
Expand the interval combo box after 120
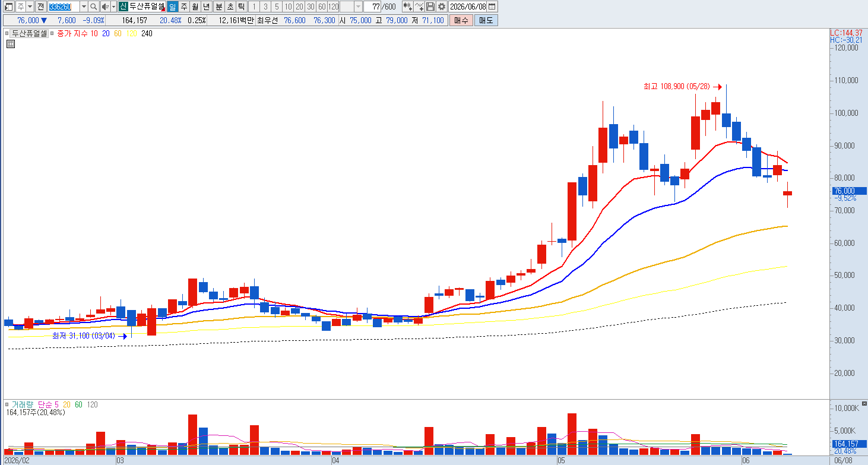[358, 7]
